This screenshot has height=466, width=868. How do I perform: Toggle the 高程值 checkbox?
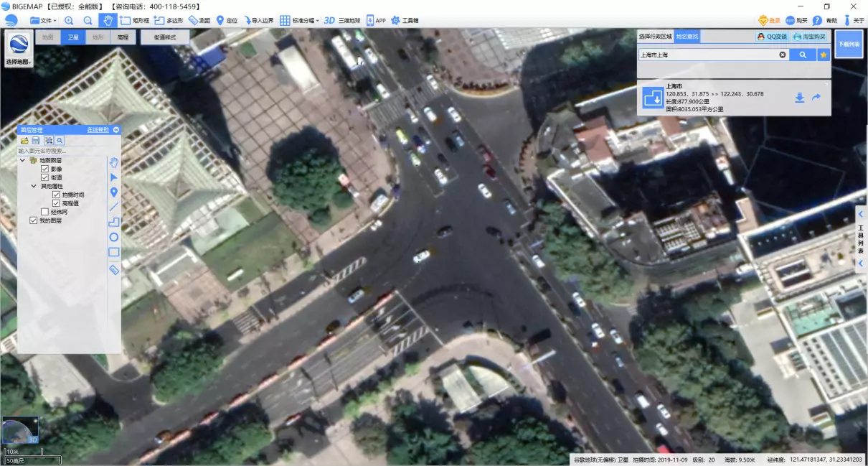pos(56,203)
